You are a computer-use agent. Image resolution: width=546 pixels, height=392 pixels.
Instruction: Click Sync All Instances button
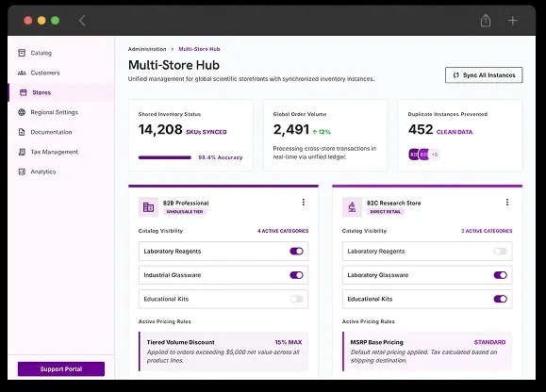pyautogui.click(x=484, y=75)
